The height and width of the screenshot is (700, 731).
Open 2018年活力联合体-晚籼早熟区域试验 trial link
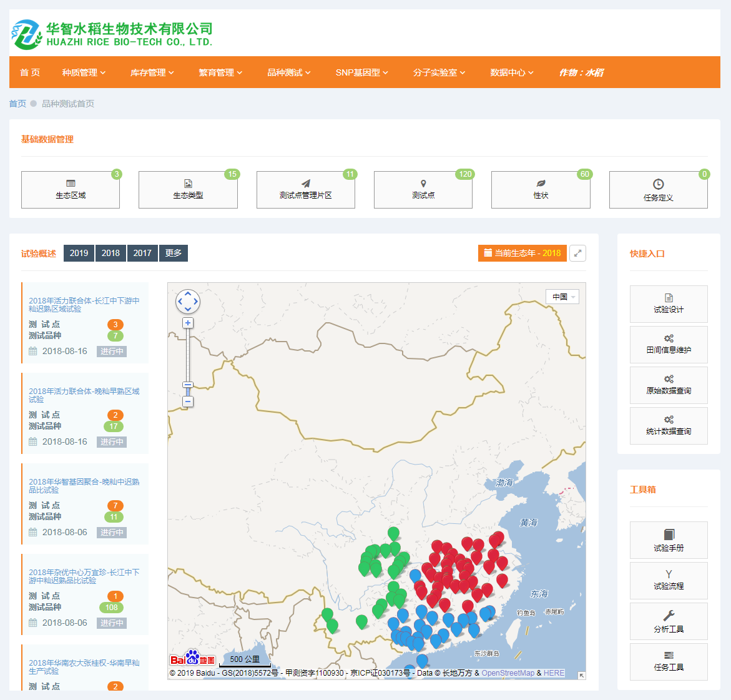point(84,395)
